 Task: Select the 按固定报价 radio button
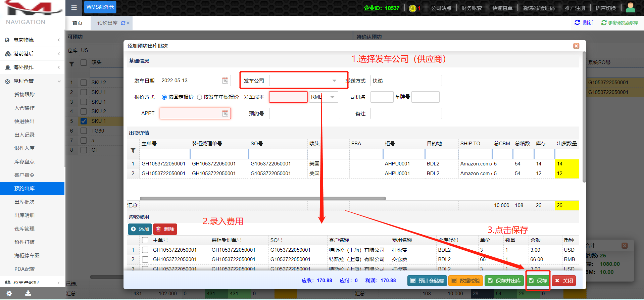click(x=164, y=97)
